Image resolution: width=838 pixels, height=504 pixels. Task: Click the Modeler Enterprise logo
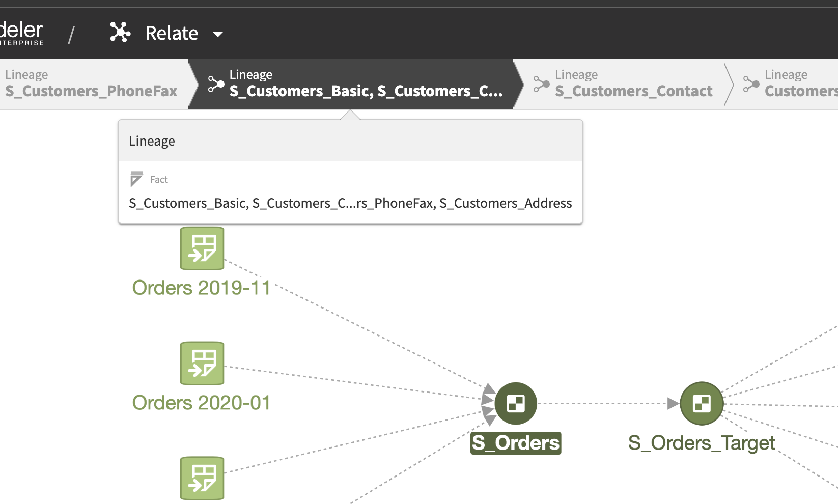(x=21, y=33)
